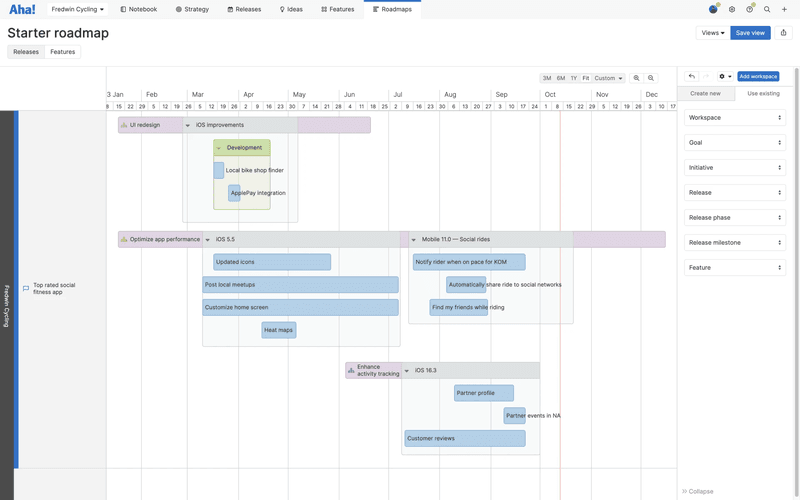Open the Notebook menu
The image size is (800, 500).
coord(139,9)
